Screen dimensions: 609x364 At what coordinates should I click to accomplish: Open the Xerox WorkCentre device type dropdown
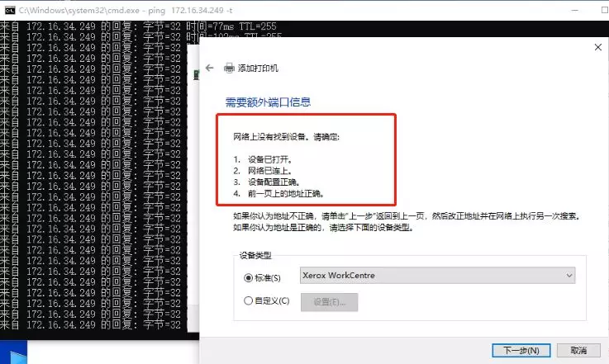437,275
